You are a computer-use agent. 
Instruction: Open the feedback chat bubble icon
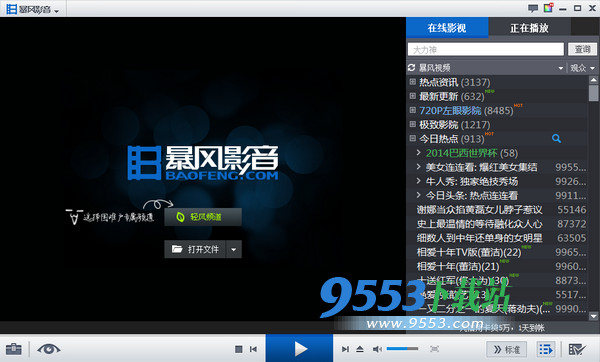(x=533, y=8)
